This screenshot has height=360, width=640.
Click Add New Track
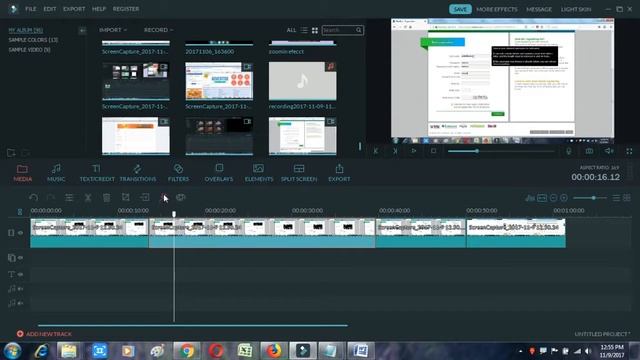pos(44,334)
